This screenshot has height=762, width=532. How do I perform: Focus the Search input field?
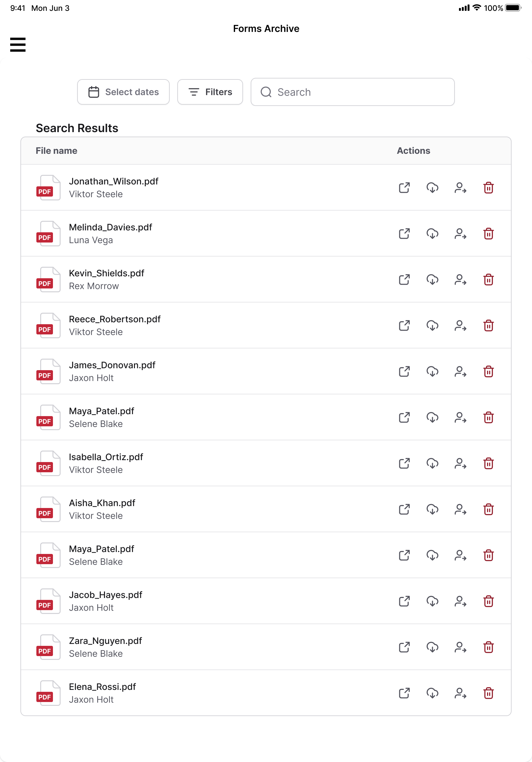[352, 92]
